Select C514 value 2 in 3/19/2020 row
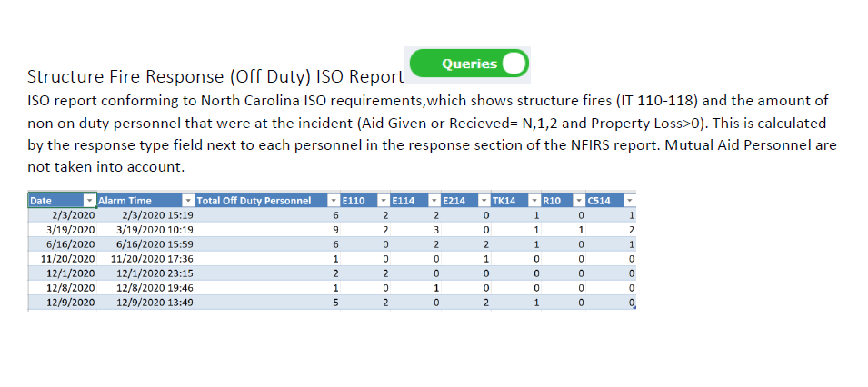 tap(611, 229)
